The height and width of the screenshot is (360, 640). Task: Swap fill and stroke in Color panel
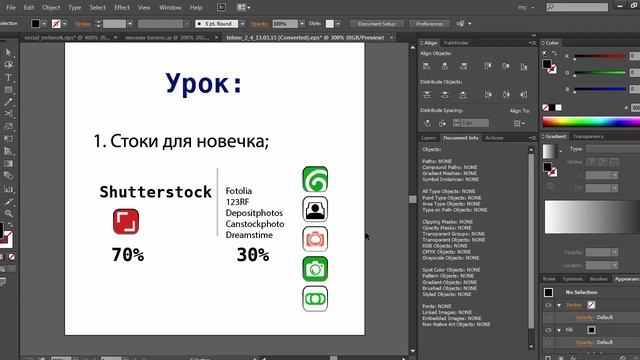(x=554, y=53)
